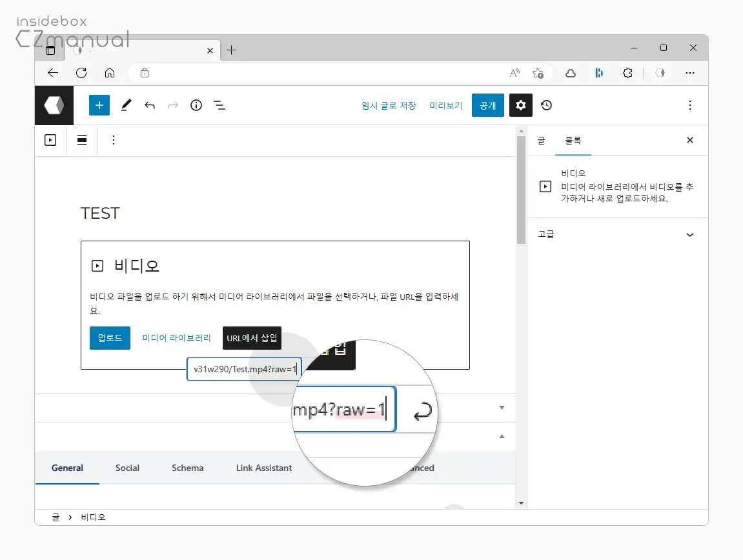Add page to favorites star
Screen dimensions: 743x560
[x=538, y=73]
